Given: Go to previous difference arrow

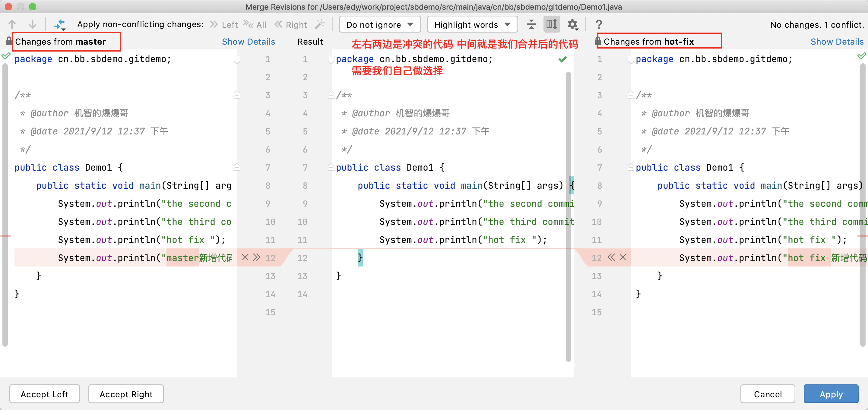Looking at the screenshot, I should 12,24.
